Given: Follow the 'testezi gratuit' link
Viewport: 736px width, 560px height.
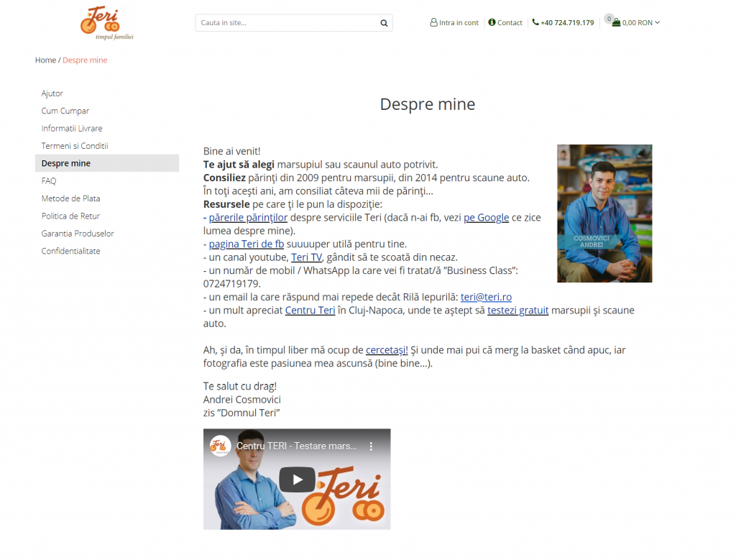Looking at the screenshot, I should (x=517, y=311).
